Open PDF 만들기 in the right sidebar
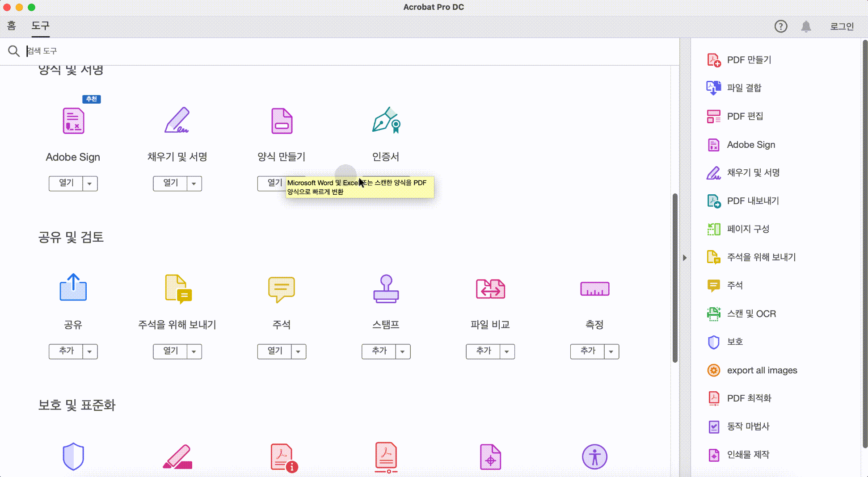Viewport: 868px width, 477px height. pyautogui.click(x=739, y=60)
